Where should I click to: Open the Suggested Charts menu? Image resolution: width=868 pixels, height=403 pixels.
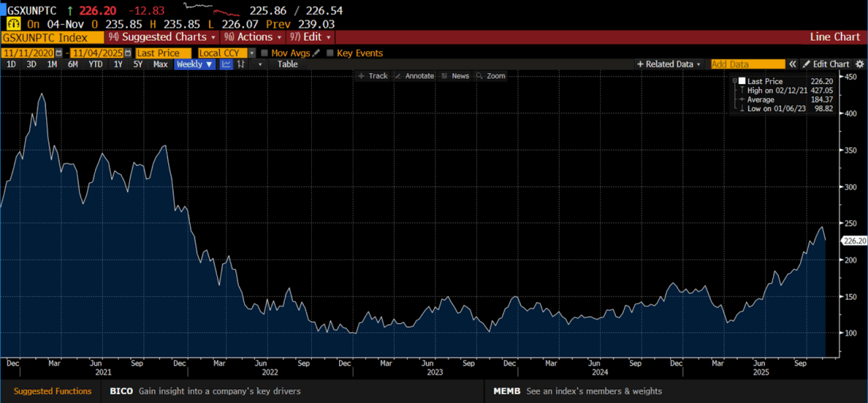(162, 37)
